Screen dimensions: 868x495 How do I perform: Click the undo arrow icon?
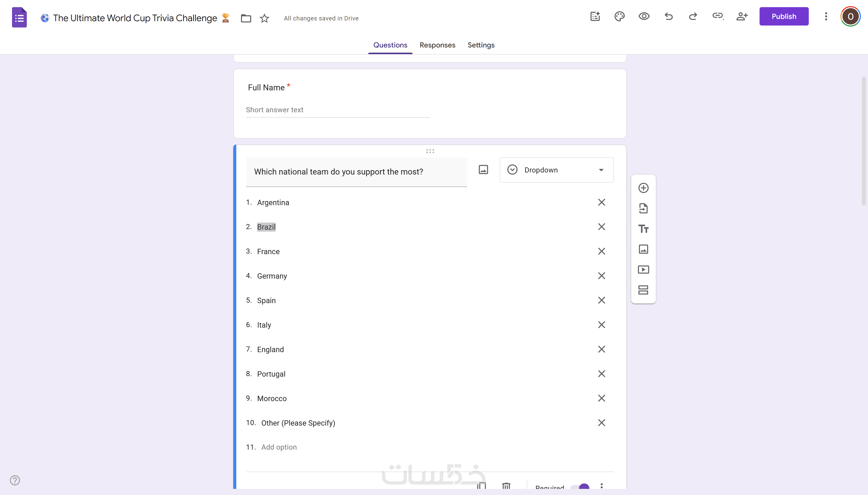click(668, 16)
